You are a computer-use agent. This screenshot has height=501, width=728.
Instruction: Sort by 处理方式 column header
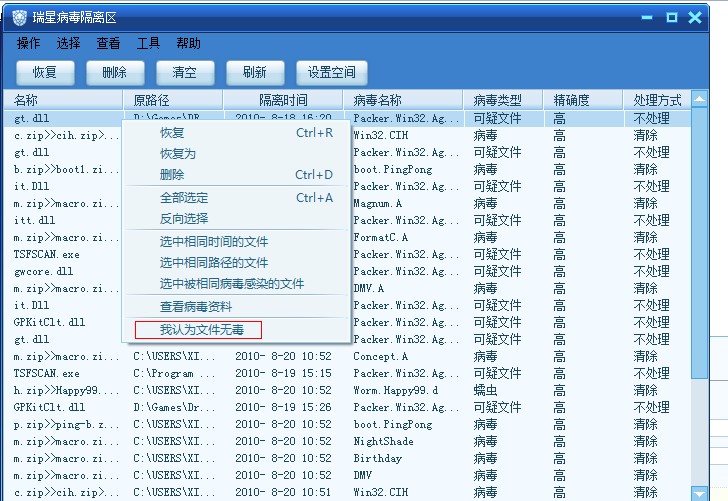(x=657, y=100)
